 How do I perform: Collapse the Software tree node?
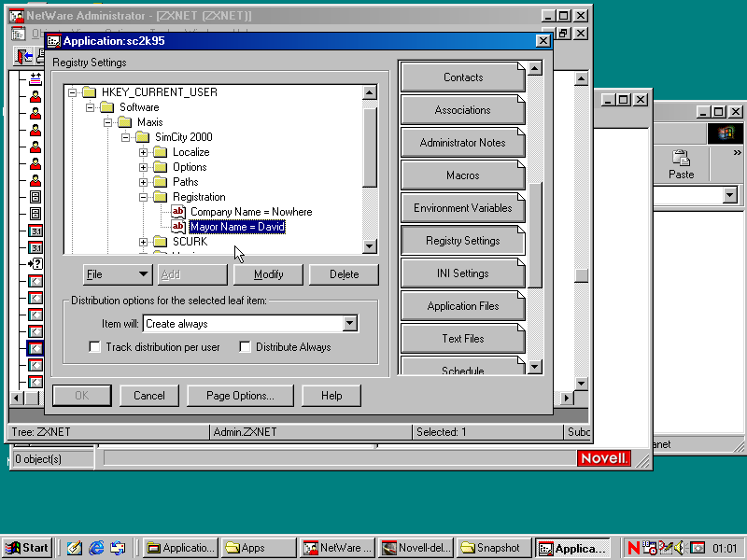coord(90,107)
